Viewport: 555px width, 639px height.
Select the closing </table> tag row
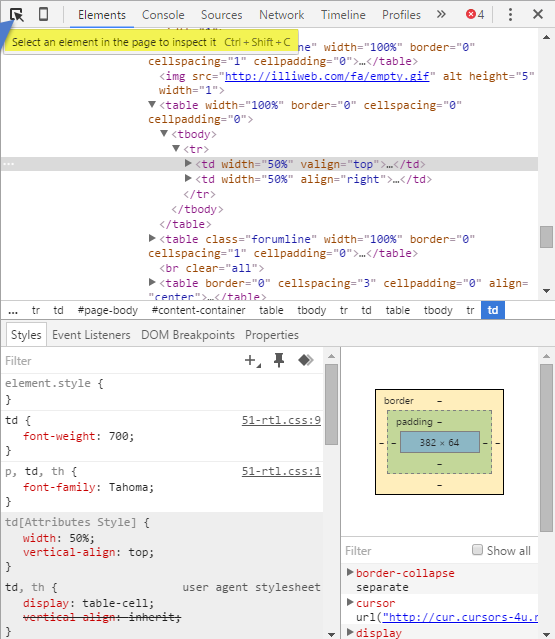coord(185,224)
